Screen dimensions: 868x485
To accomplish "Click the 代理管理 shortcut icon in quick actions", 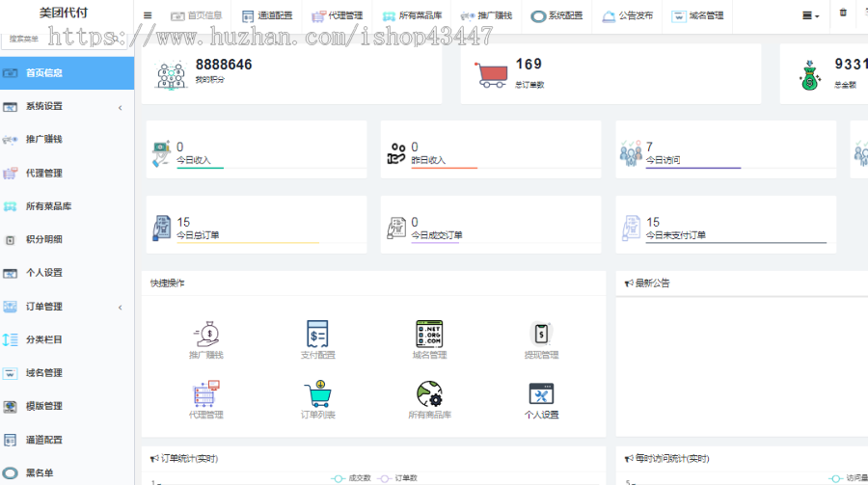I will pos(206,394).
